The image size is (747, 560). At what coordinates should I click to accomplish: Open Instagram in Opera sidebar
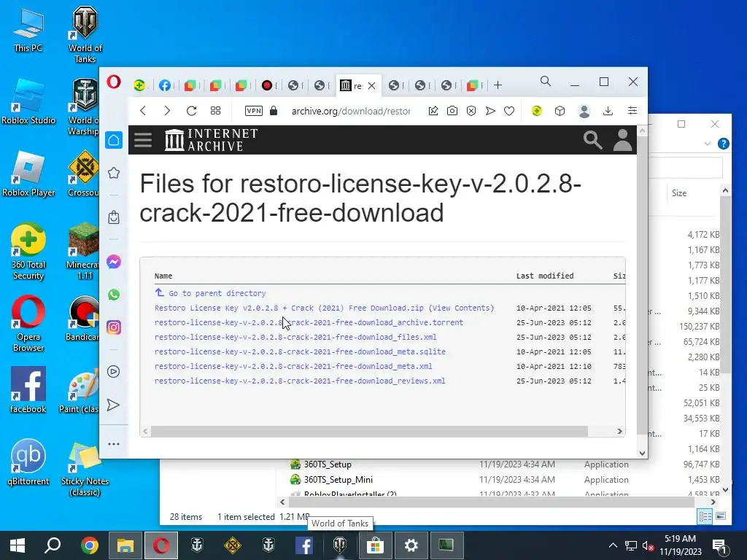coord(113,327)
